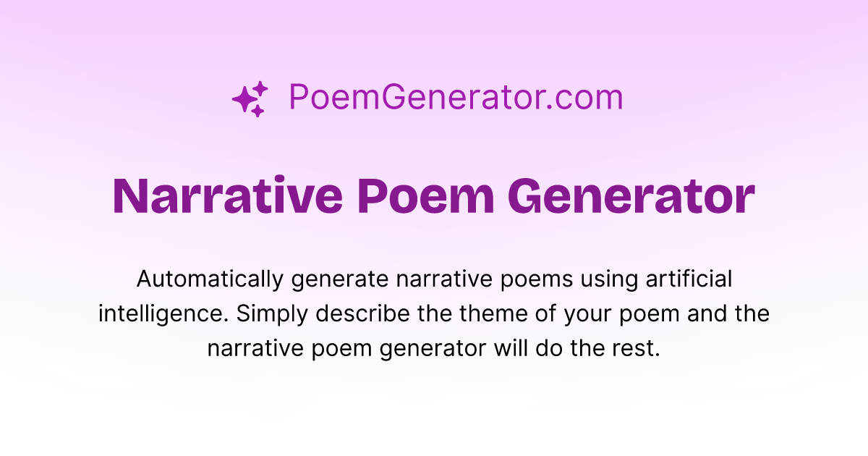This screenshot has width=868, height=456.
Task: Select the "Narrative Poem Generator" heading
Action: coord(434,195)
